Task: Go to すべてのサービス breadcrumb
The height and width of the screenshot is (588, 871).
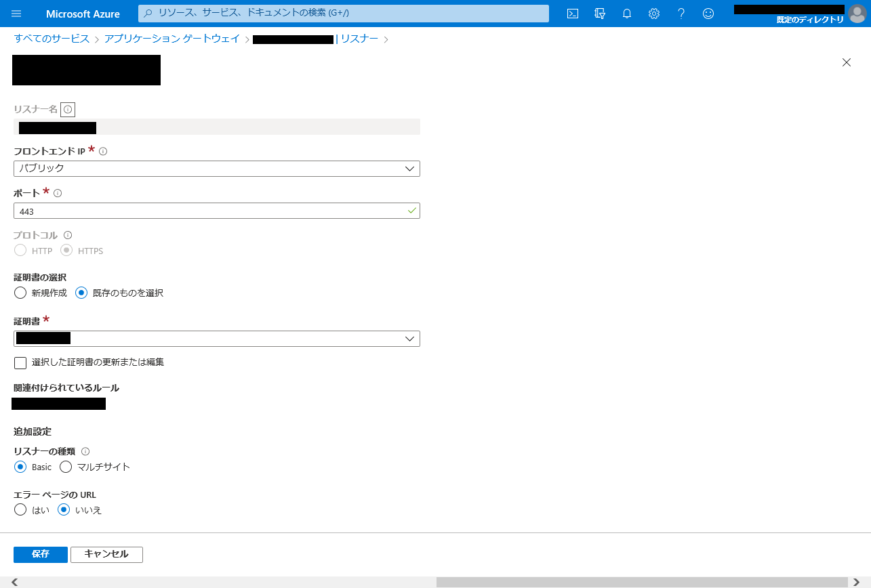Action: 52,39
